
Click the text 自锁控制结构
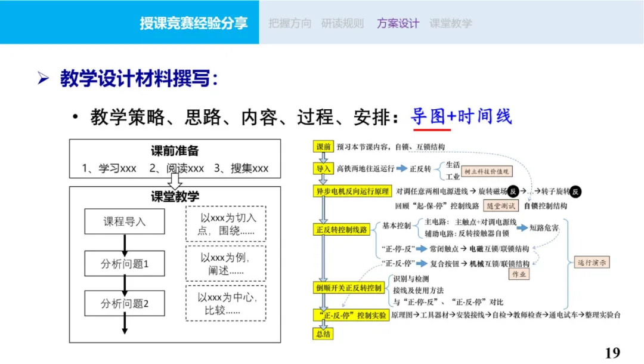point(546,206)
